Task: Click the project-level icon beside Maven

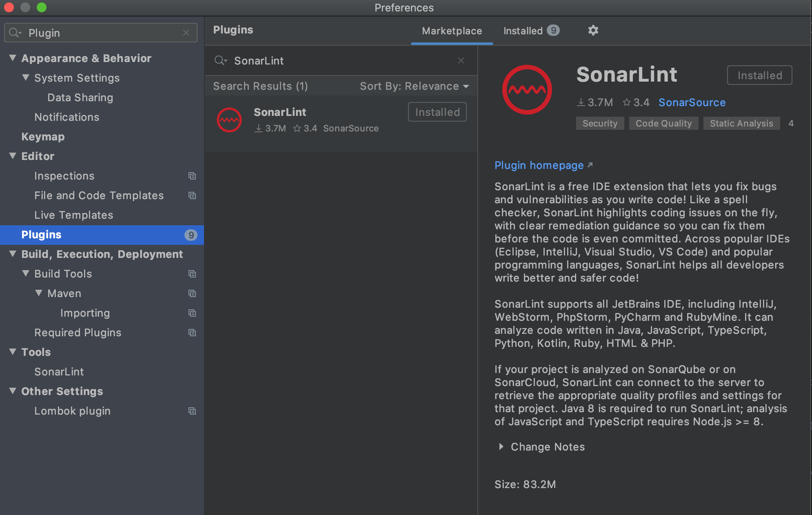Action: 192,293
